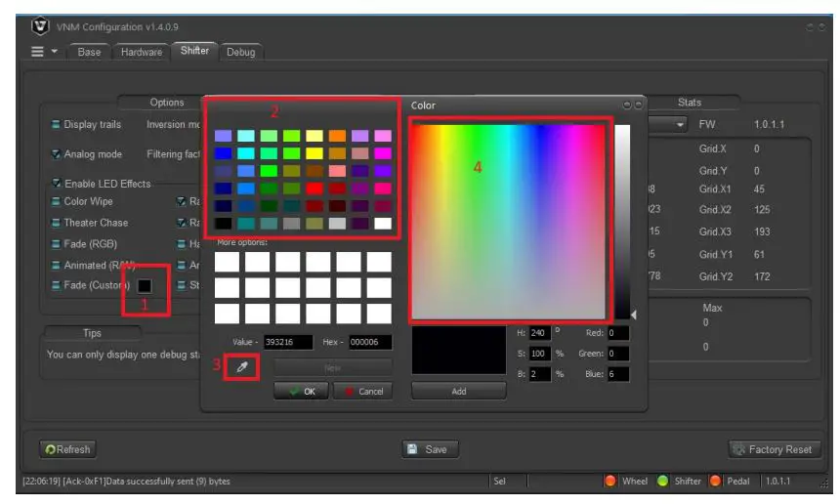Enable Fade (Custom) effect checkbox
Viewport: 840px width, 504px height.
(55, 285)
